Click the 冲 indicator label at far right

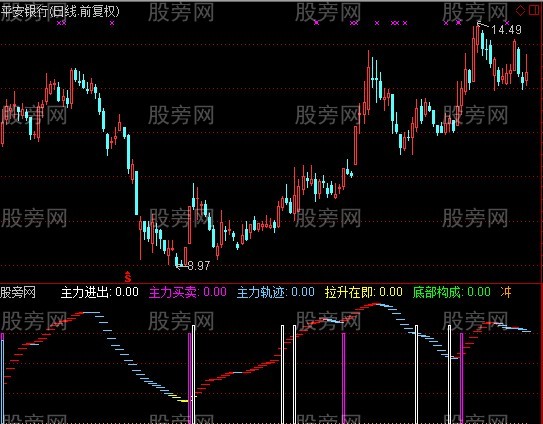506,292
